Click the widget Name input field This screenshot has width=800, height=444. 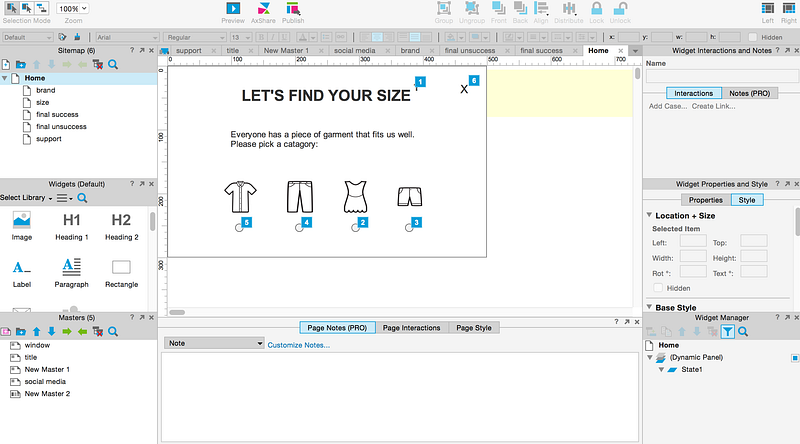click(x=720, y=76)
